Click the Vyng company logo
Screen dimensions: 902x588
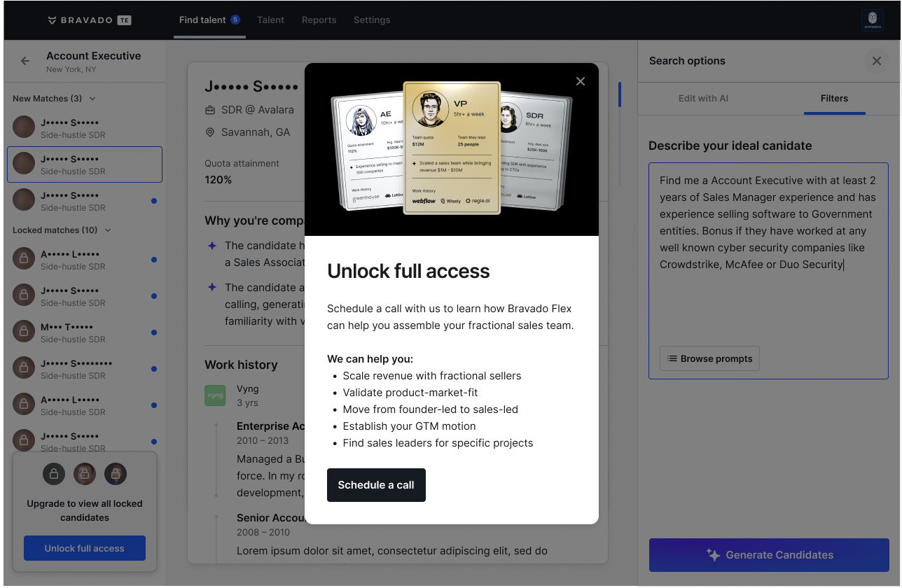click(x=215, y=395)
